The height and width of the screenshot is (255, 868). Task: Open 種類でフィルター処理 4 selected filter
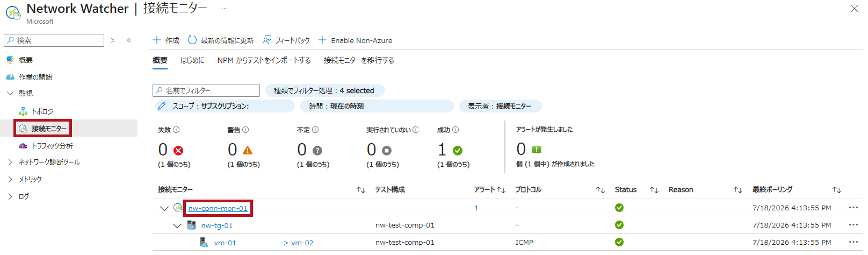click(325, 90)
